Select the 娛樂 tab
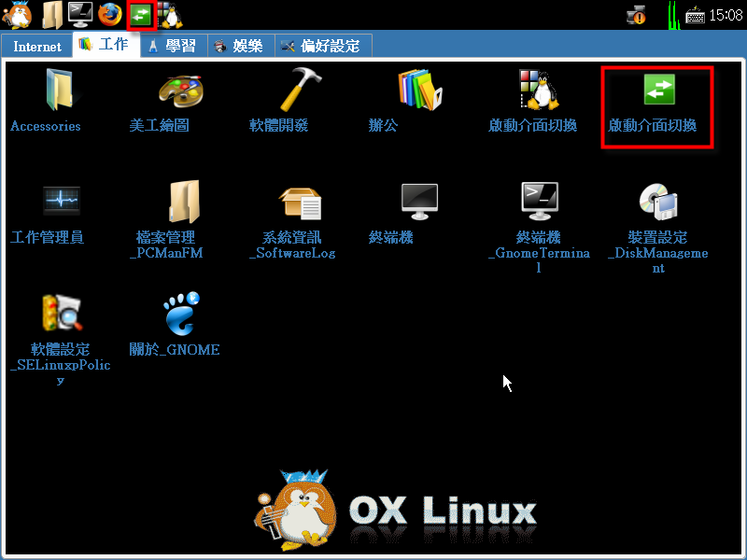The width and height of the screenshot is (747, 560). [238, 46]
